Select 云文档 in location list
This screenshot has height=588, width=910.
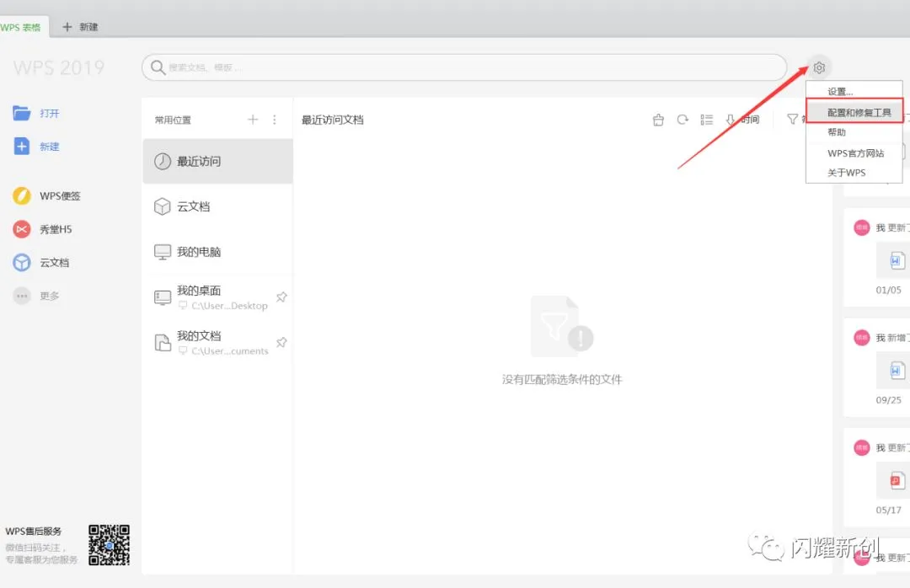tap(217, 206)
